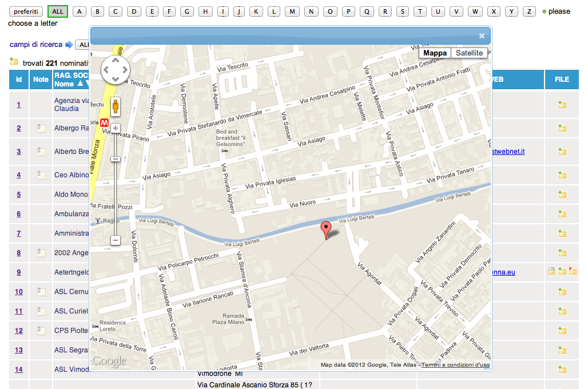Add file for row 3 Alberto
Screen dimensions: 588x389
point(562,152)
